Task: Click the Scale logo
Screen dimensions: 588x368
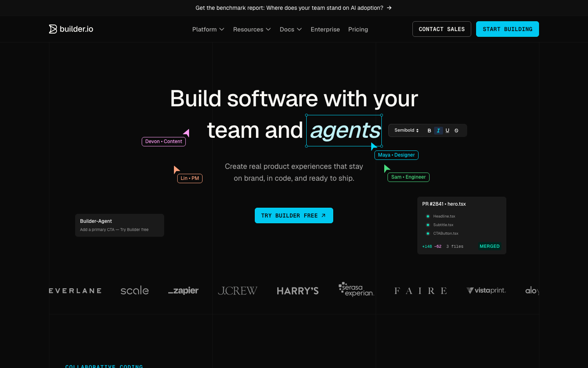Action: (135, 290)
